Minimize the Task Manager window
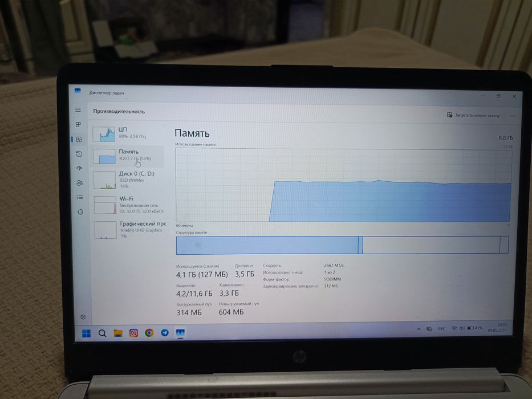The height and width of the screenshot is (399, 532). [483, 96]
